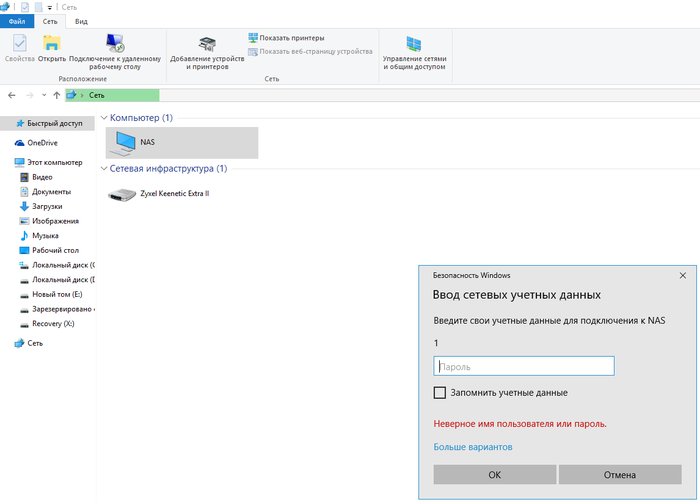Collapse the Компьютер (1) group
This screenshot has width=700, height=502.
click(104, 118)
